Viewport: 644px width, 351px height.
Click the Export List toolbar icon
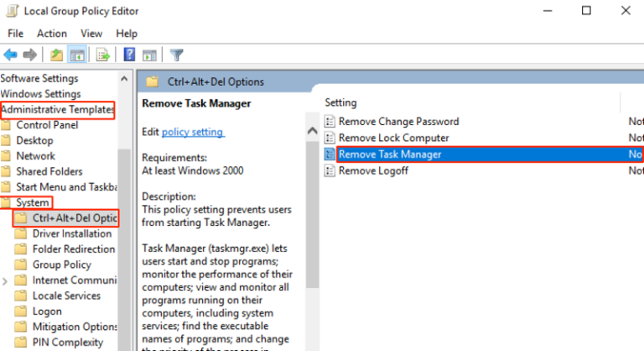[104, 55]
